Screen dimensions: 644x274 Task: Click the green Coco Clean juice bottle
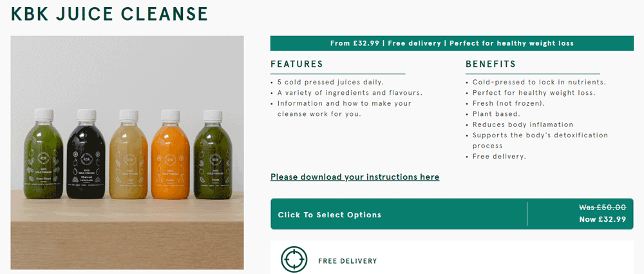tap(43, 154)
